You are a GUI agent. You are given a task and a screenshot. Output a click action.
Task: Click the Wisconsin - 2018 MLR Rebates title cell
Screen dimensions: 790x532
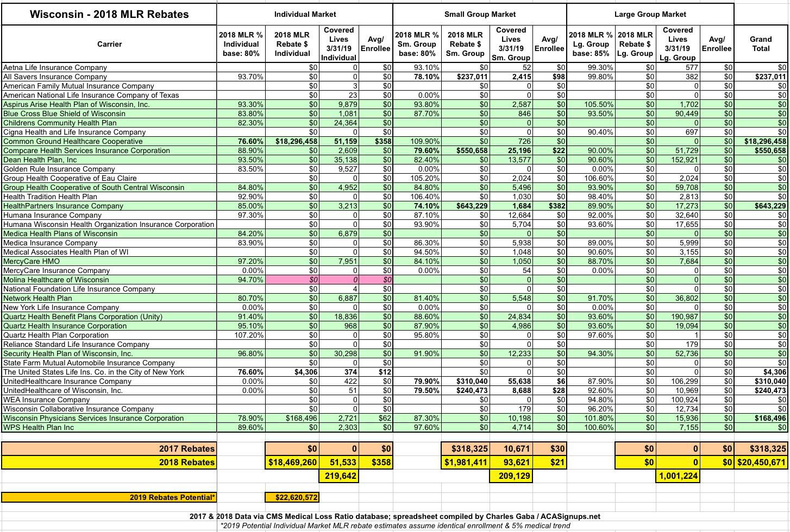click(x=109, y=14)
